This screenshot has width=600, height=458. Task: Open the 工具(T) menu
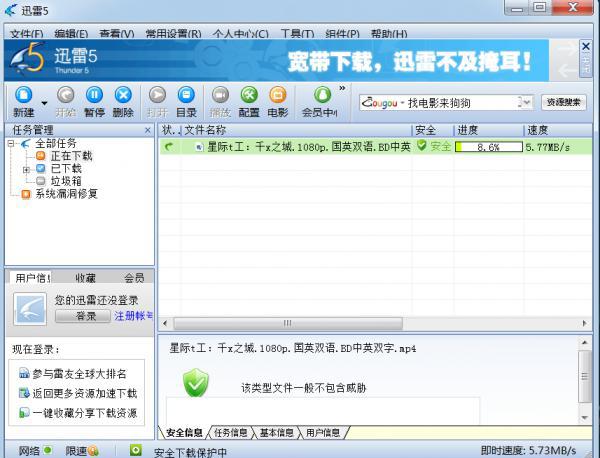coord(297,34)
